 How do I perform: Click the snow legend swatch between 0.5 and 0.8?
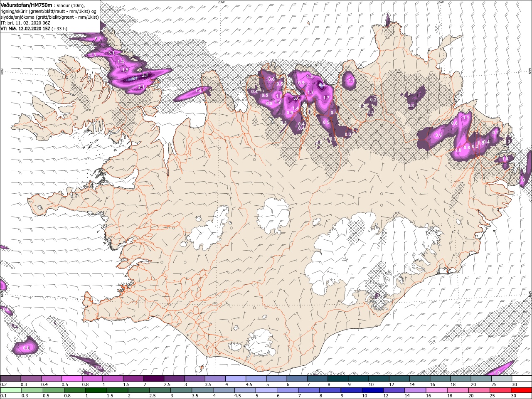coord(72,379)
